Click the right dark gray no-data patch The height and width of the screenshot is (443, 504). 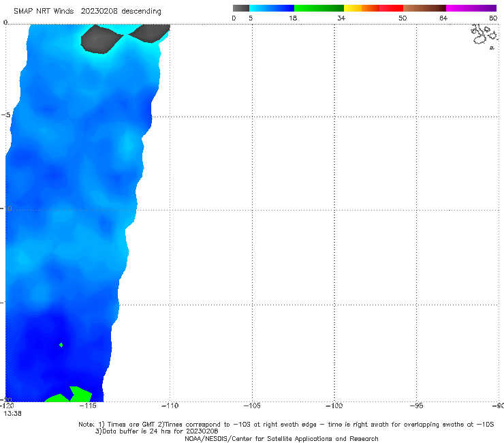[150, 33]
